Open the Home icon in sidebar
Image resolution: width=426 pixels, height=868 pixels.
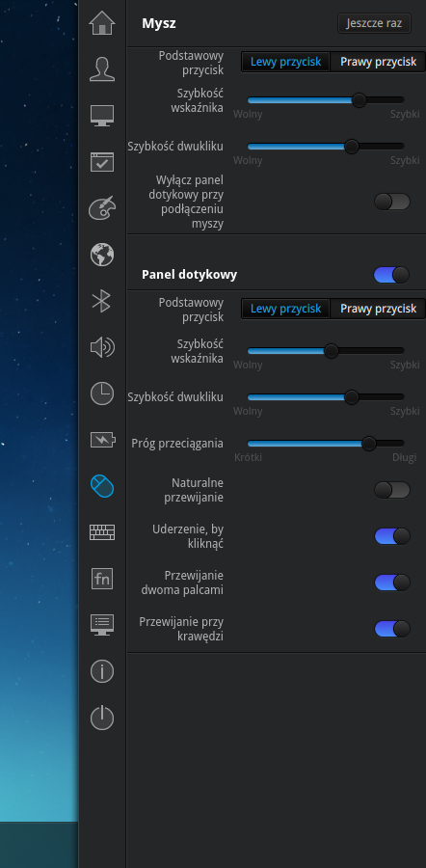click(102, 23)
